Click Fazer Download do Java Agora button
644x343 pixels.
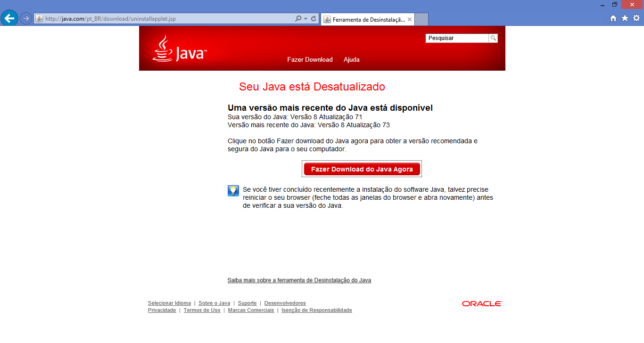[362, 169]
